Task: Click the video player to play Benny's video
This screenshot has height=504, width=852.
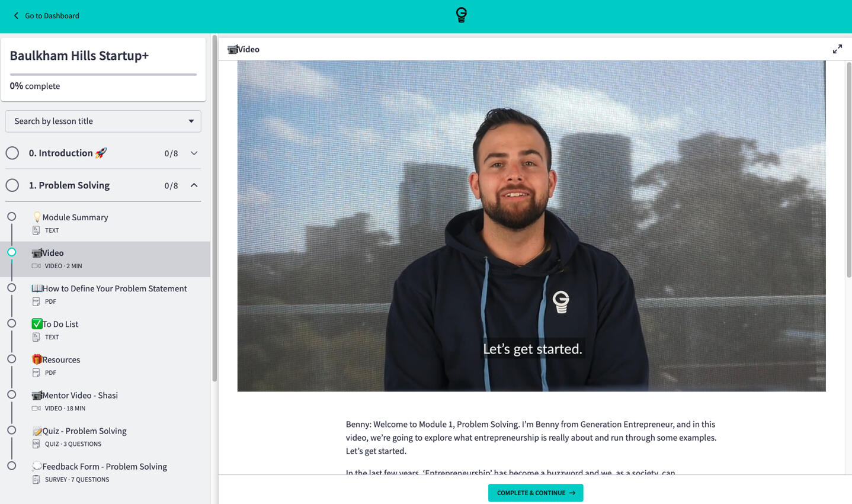Action: click(x=531, y=226)
